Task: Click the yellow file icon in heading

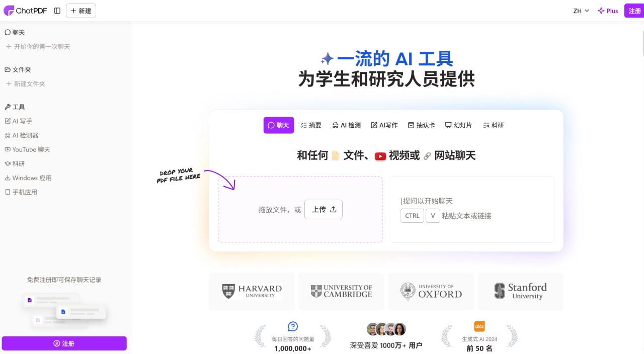Action: (336, 156)
